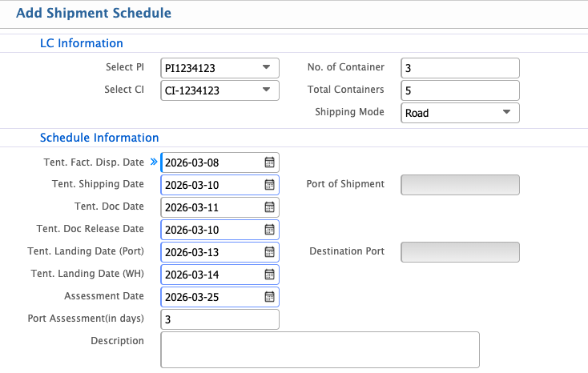The image size is (588, 373).
Task: Open calendar for Tent. Landing Date (Port)
Action: [269, 252]
